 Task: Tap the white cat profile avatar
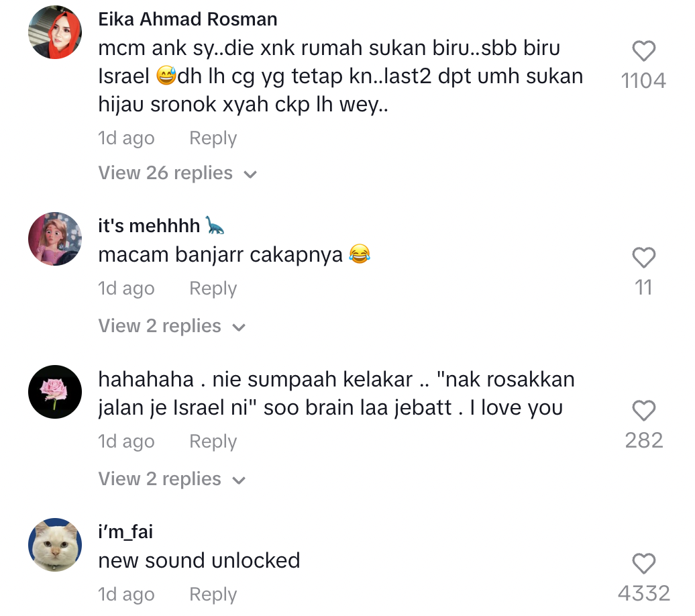55,545
